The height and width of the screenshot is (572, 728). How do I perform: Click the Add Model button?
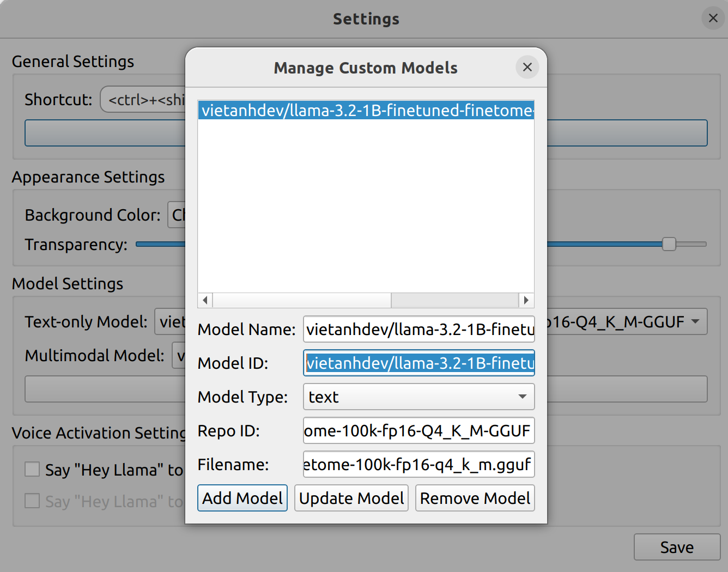click(242, 498)
